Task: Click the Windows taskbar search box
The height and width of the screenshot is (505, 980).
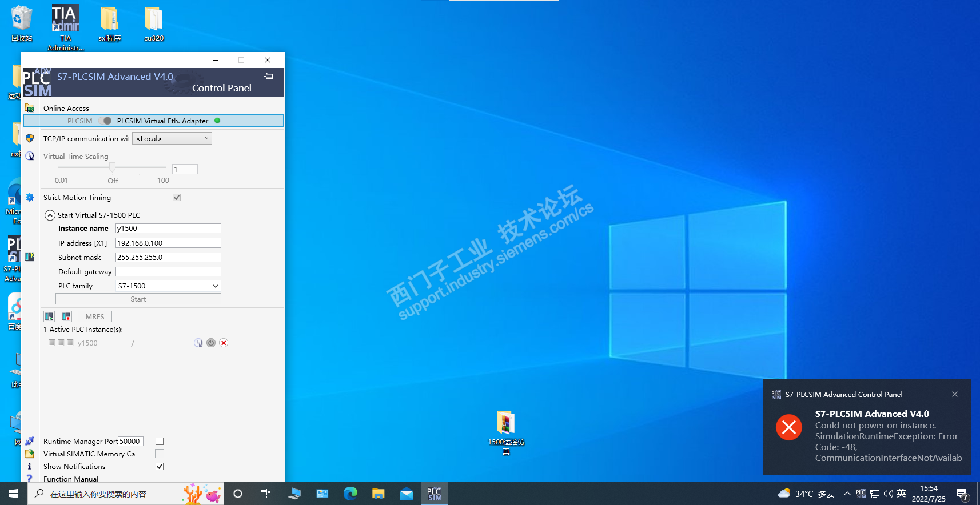Action: click(x=125, y=494)
